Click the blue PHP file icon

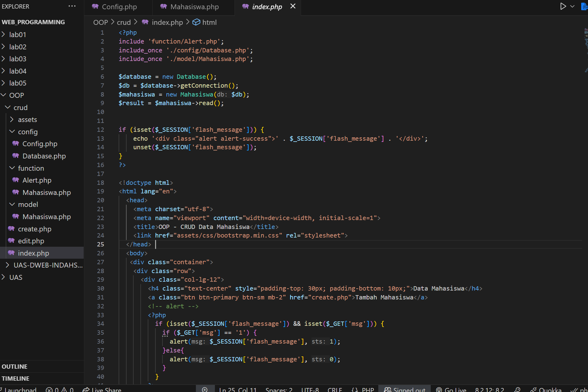click(584, 6)
